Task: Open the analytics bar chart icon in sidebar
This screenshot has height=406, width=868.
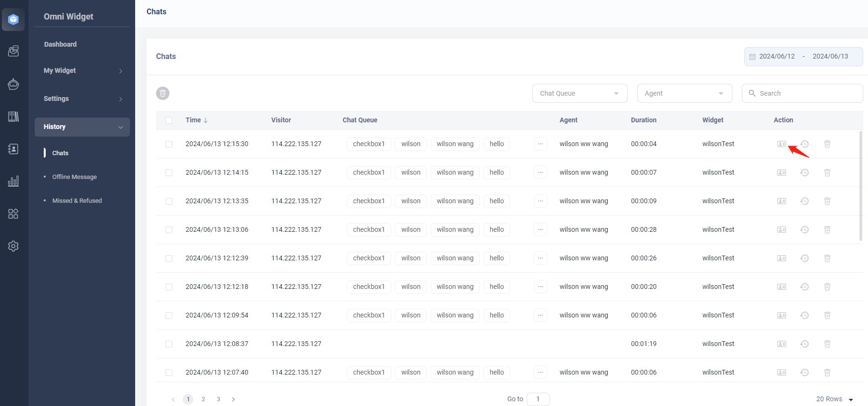Action: [13, 181]
